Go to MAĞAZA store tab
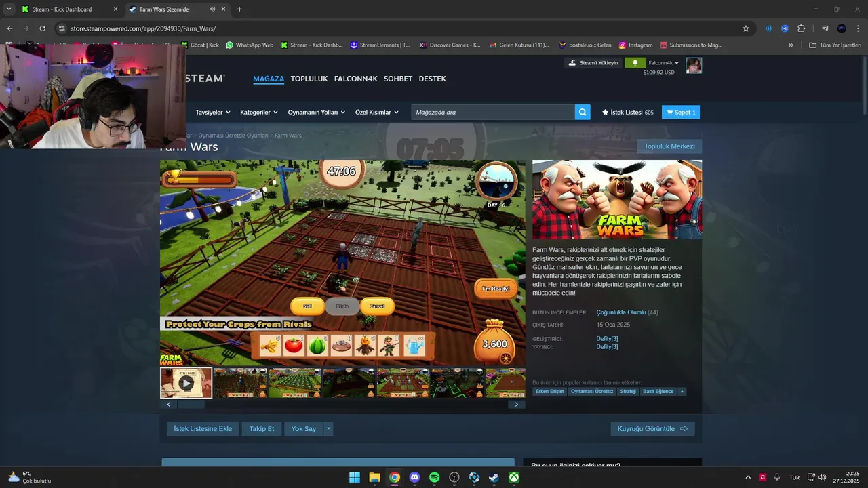The height and width of the screenshot is (488, 868). [x=269, y=79]
